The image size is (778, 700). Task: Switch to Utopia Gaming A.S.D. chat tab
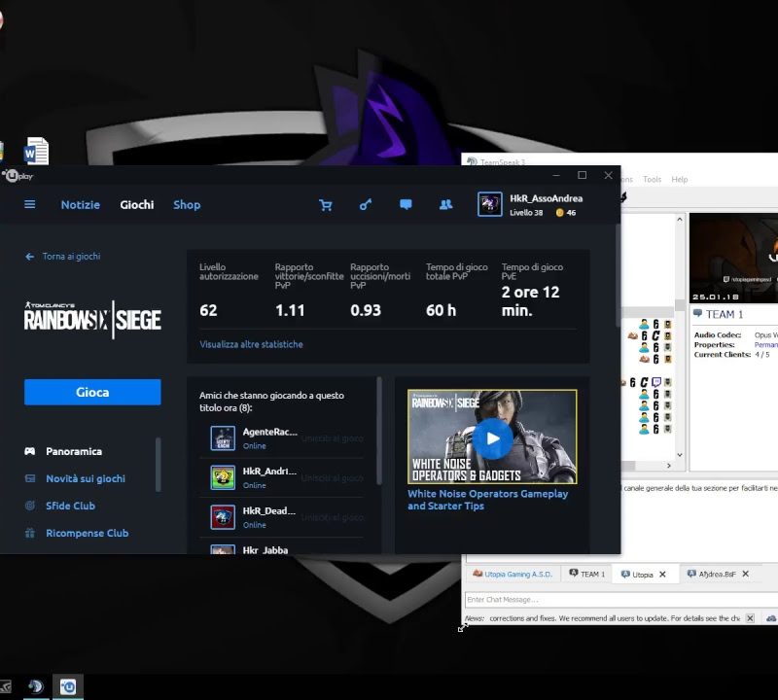(513, 574)
